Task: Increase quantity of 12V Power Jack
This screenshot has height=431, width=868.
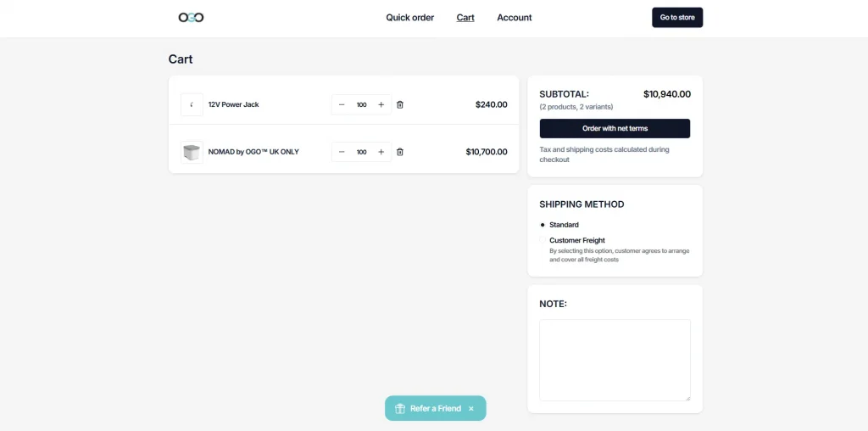Action: click(x=381, y=104)
